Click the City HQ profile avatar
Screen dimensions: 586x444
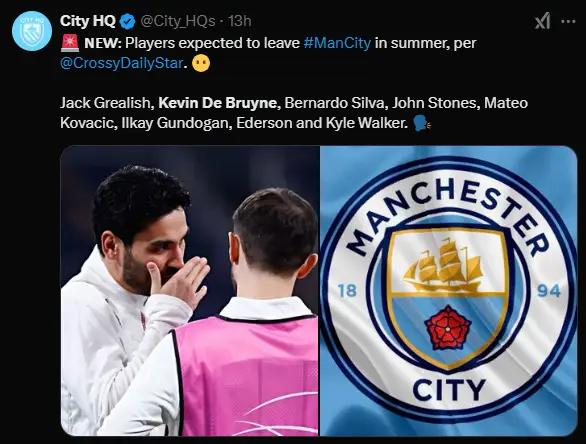point(32,31)
